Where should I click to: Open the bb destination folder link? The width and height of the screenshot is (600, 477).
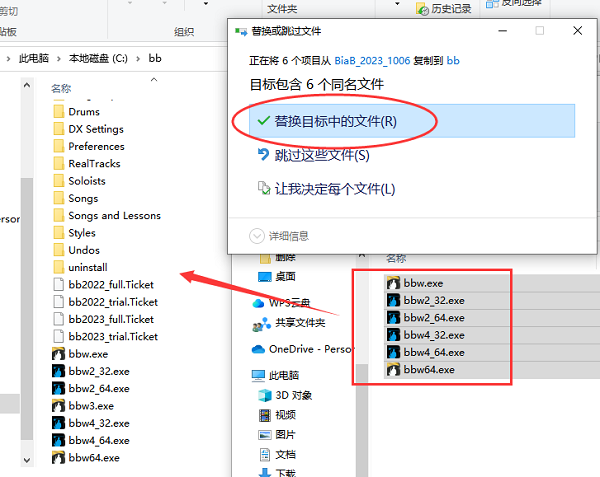[x=453, y=61]
